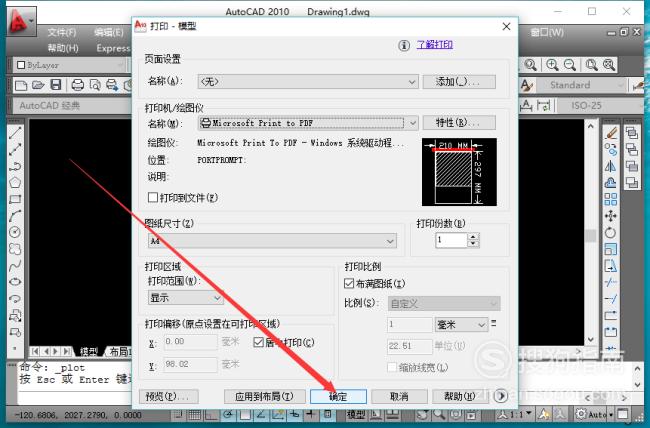Select the Mirror modify tool
Viewport: 650px width, 428px height.
611,166
